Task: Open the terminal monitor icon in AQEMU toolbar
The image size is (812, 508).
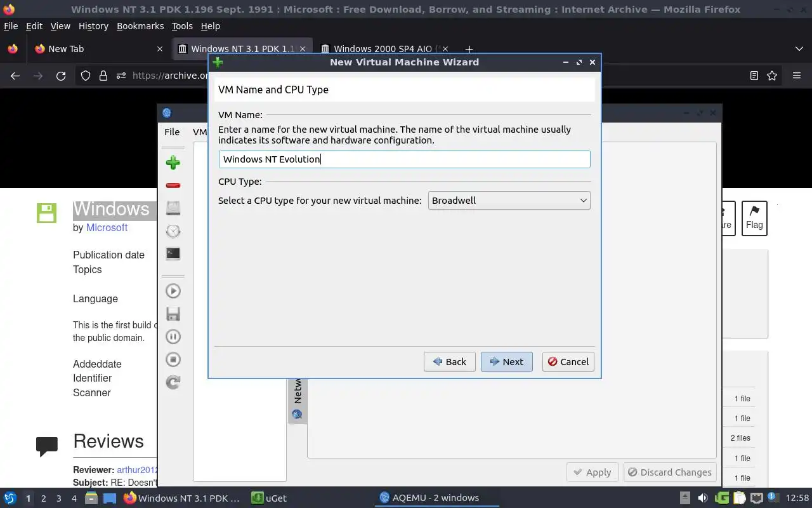Action: [x=173, y=253]
